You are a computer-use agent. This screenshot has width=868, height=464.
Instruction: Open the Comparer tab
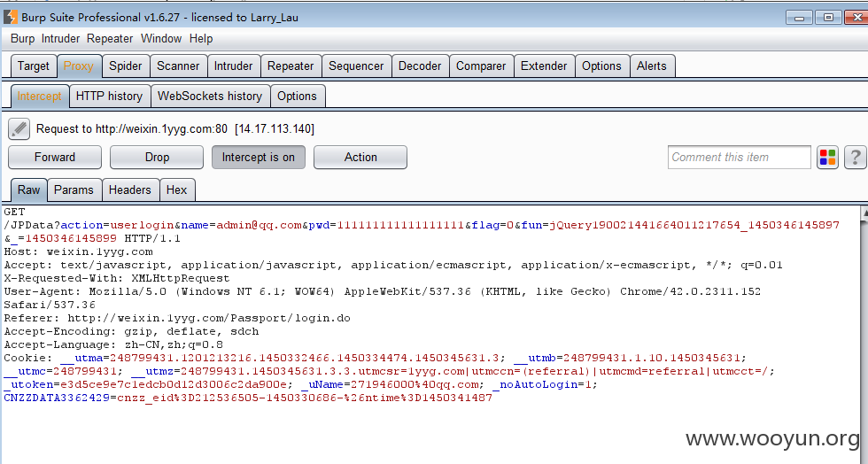pyautogui.click(x=481, y=66)
